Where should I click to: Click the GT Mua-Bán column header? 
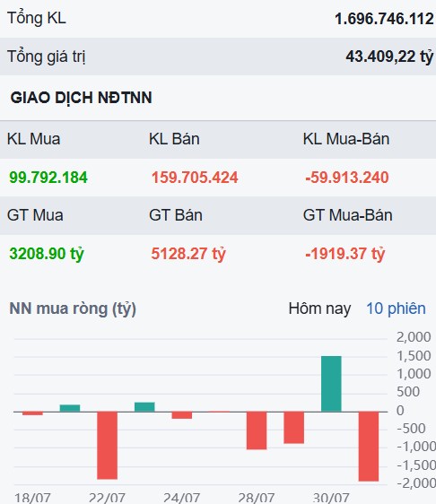click(x=347, y=215)
